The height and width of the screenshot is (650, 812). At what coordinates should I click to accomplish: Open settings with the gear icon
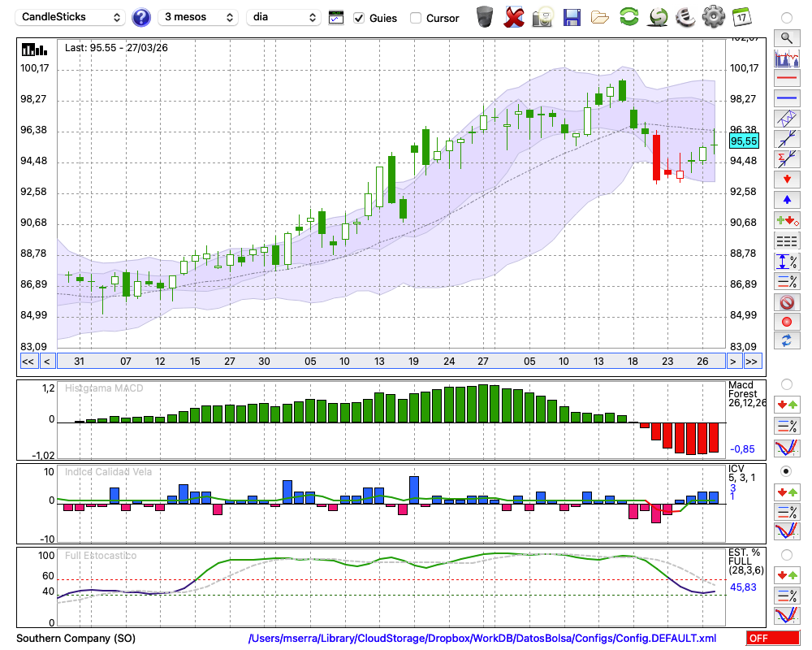[714, 17]
